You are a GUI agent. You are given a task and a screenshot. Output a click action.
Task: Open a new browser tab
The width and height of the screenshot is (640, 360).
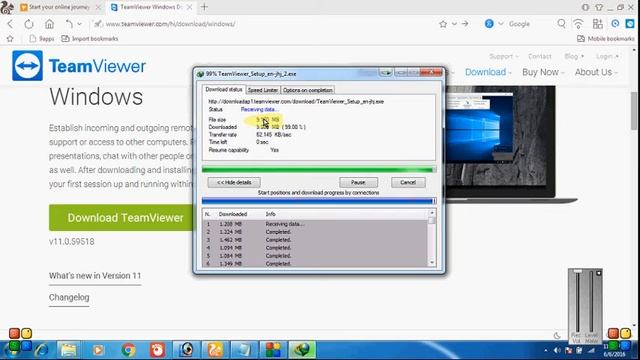click(x=204, y=7)
